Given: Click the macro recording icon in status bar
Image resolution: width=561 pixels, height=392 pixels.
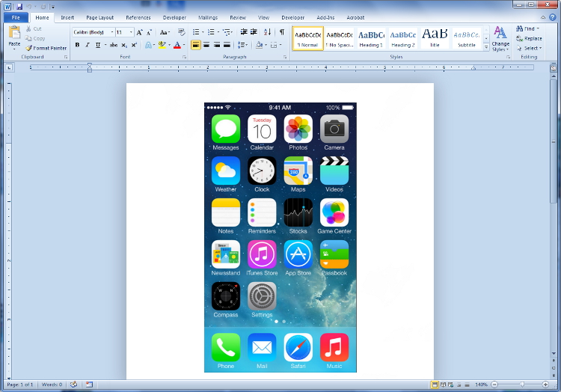Looking at the screenshot, I should [89, 385].
